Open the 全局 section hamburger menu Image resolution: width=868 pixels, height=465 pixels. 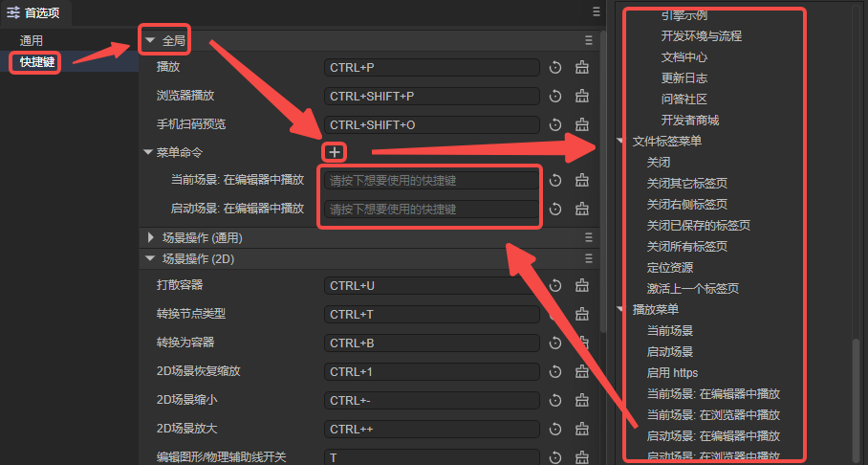point(589,40)
